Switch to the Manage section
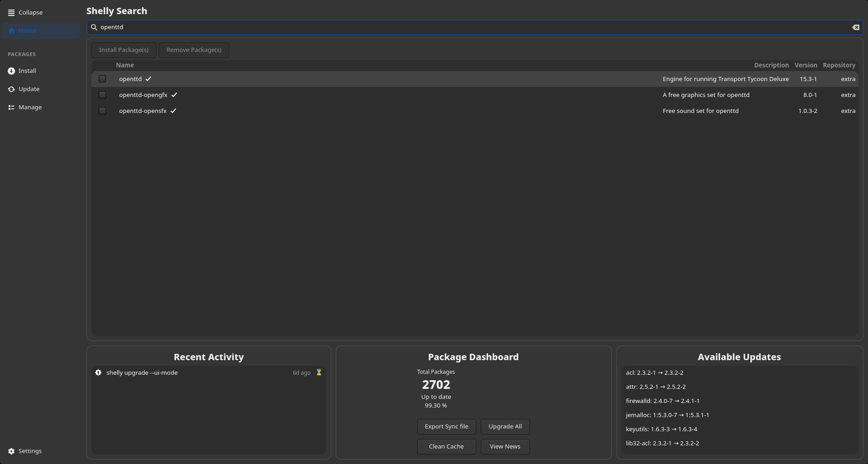 coord(41,107)
